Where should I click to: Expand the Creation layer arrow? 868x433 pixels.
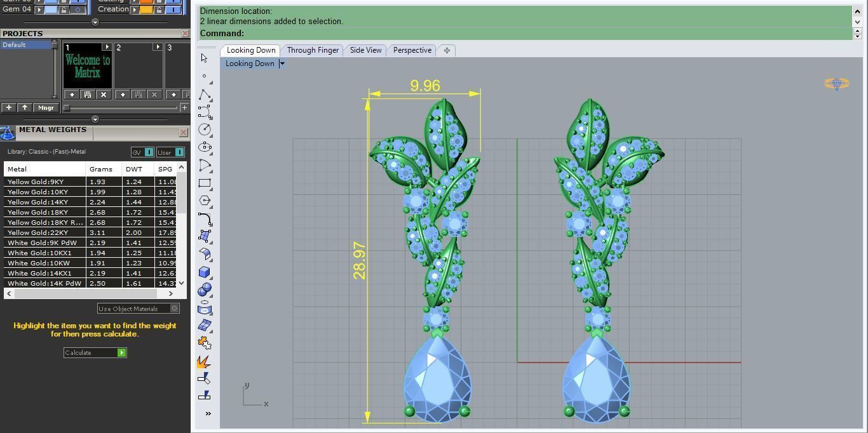point(135,10)
